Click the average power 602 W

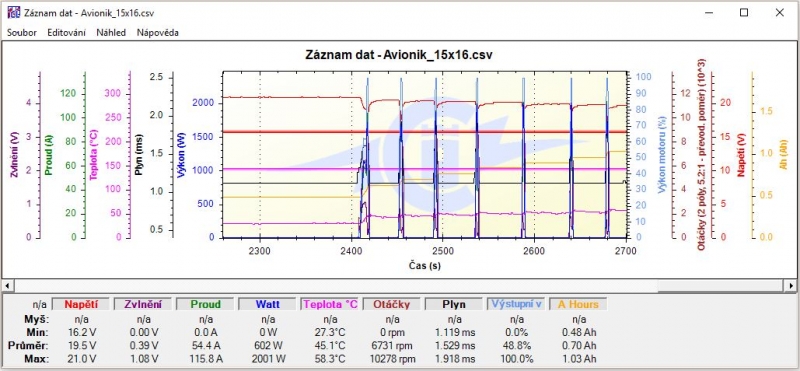pos(267,346)
